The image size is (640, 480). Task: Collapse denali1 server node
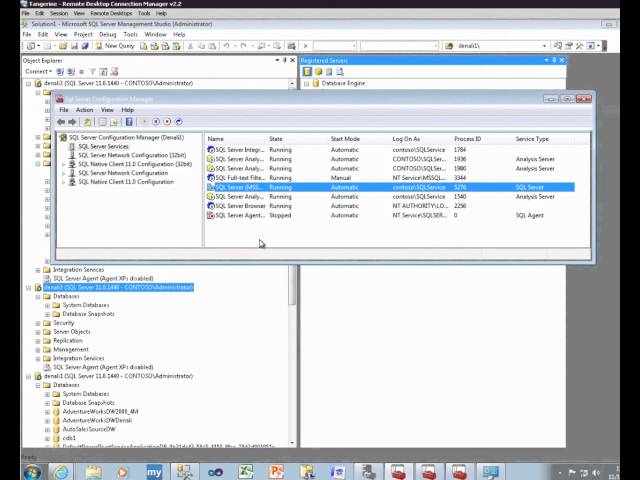click(x=29, y=376)
